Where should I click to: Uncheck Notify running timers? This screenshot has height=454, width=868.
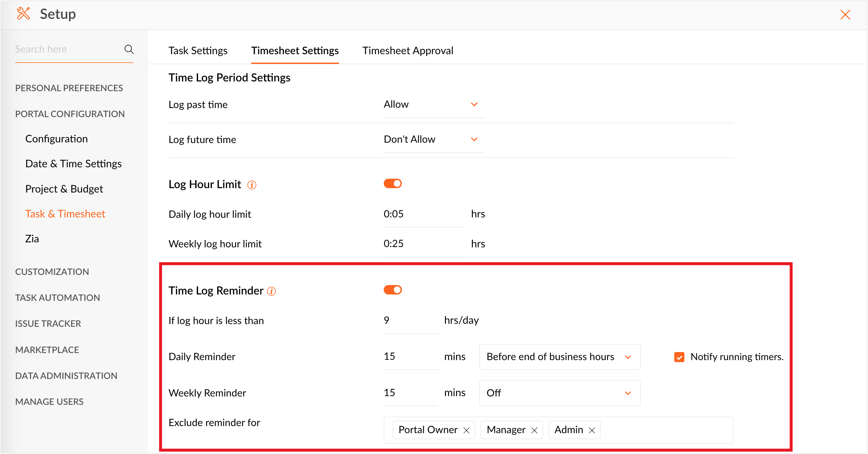click(679, 357)
